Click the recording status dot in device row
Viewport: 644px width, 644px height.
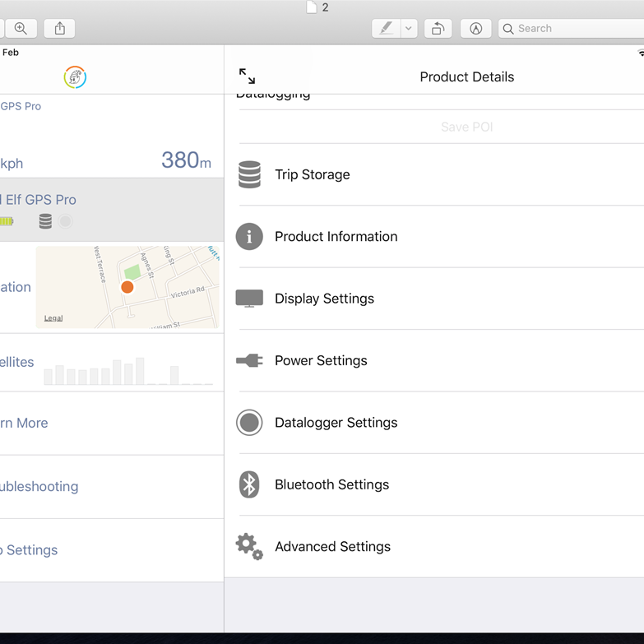point(65,221)
